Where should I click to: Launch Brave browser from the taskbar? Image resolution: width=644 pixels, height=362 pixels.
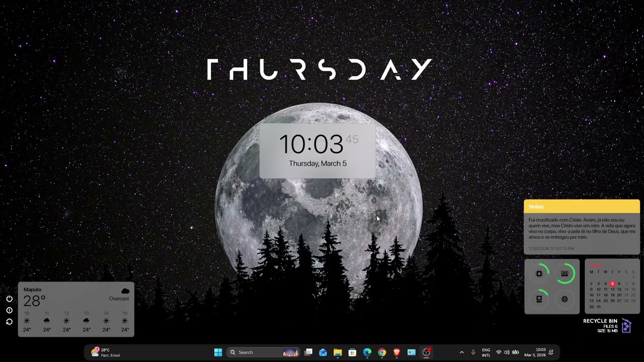[396, 352]
